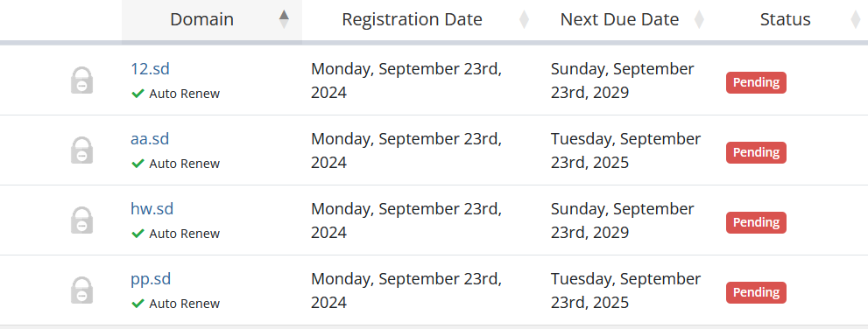Select the aa.sd registration date cell

[406, 150]
